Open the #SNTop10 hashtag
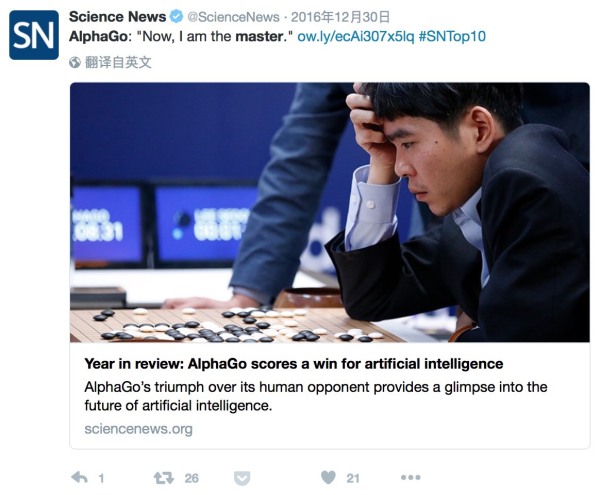The height and width of the screenshot is (495, 600). click(x=452, y=37)
